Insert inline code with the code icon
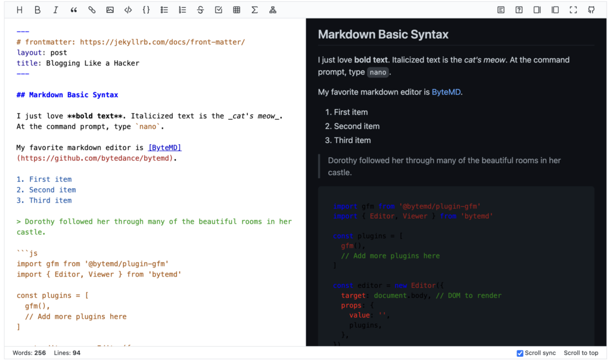Viewport: 610px width, 364px height. tap(128, 10)
